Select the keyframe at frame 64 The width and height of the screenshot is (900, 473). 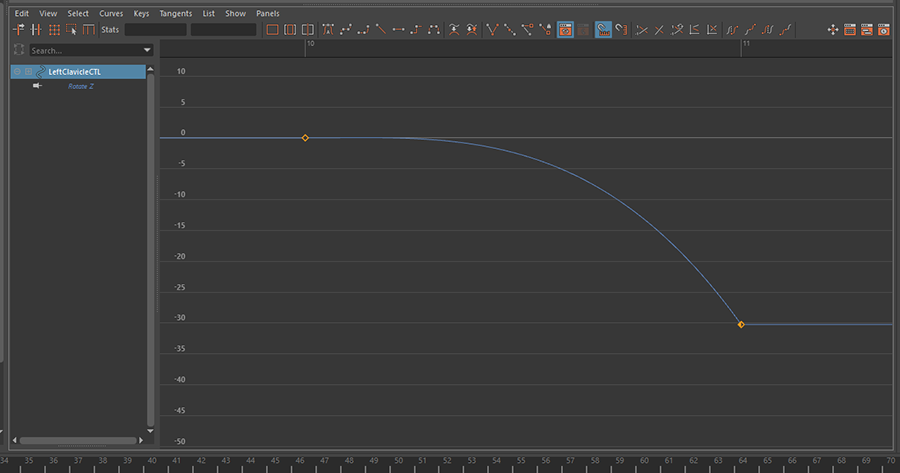[x=741, y=324]
